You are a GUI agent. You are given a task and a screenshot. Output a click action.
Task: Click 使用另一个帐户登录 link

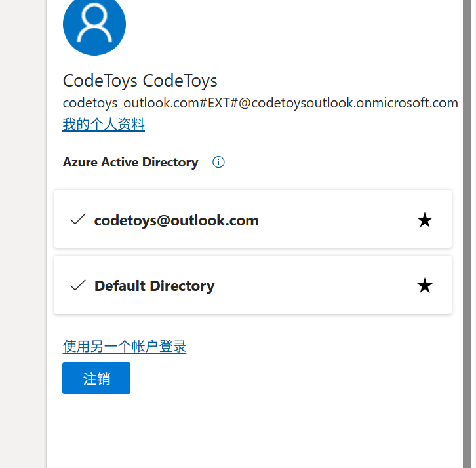tap(125, 347)
